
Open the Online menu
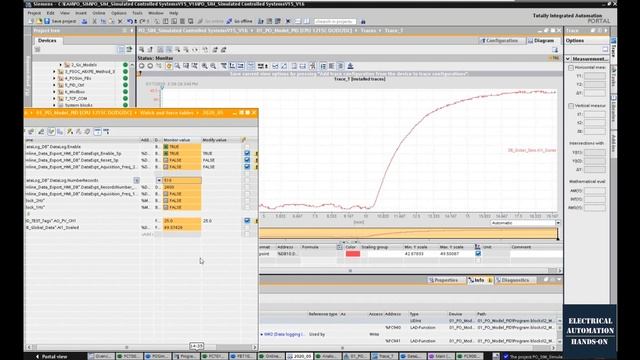point(98,13)
